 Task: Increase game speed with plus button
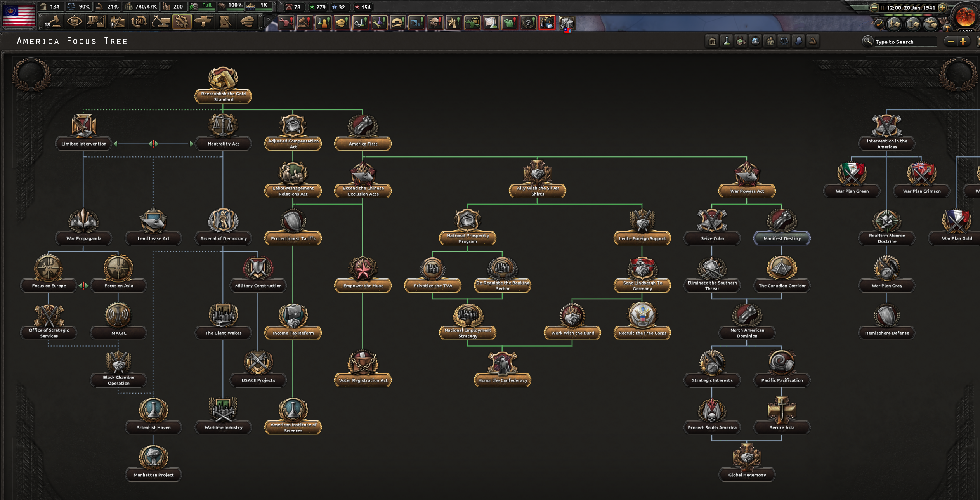[942, 7]
